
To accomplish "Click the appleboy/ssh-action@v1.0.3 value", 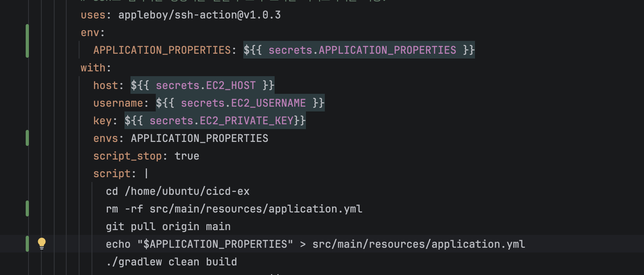I will 200,15.
